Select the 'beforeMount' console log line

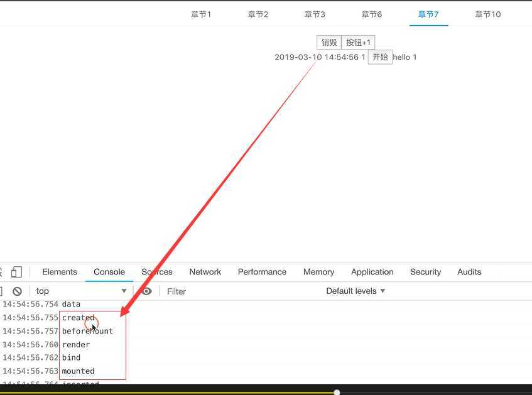click(x=266, y=331)
